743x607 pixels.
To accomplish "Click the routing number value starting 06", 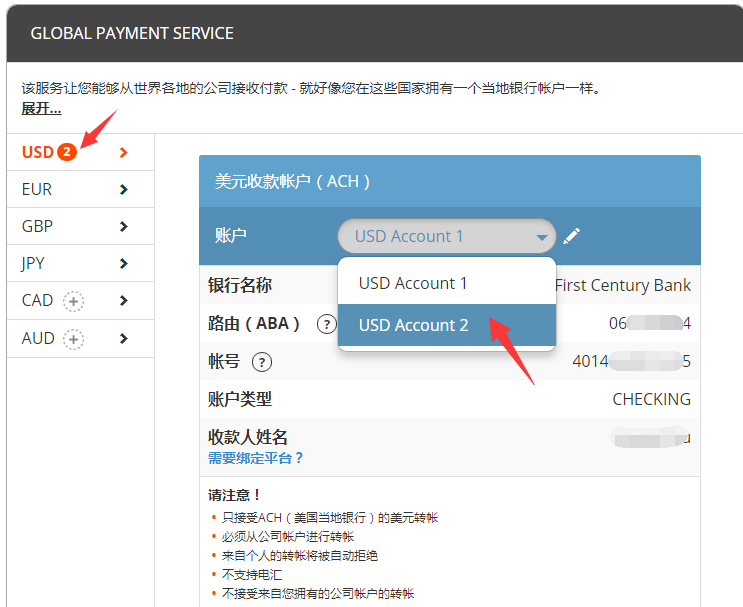I will coord(650,324).
